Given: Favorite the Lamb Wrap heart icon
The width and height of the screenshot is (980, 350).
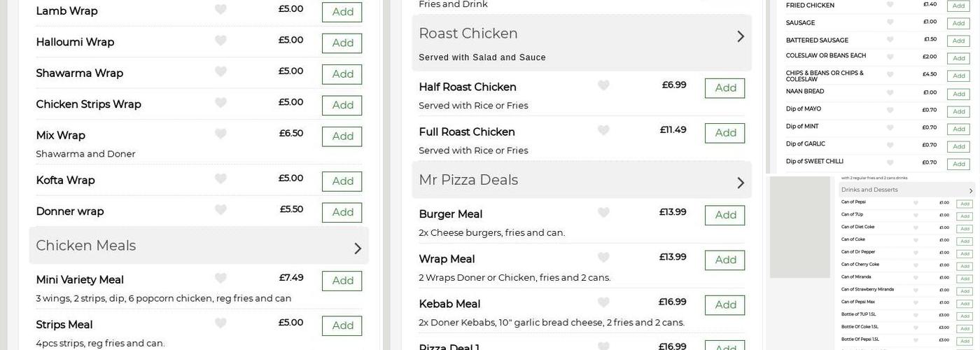Looking at the screenshot, I should pyautogui.click(x=220, y=9).
